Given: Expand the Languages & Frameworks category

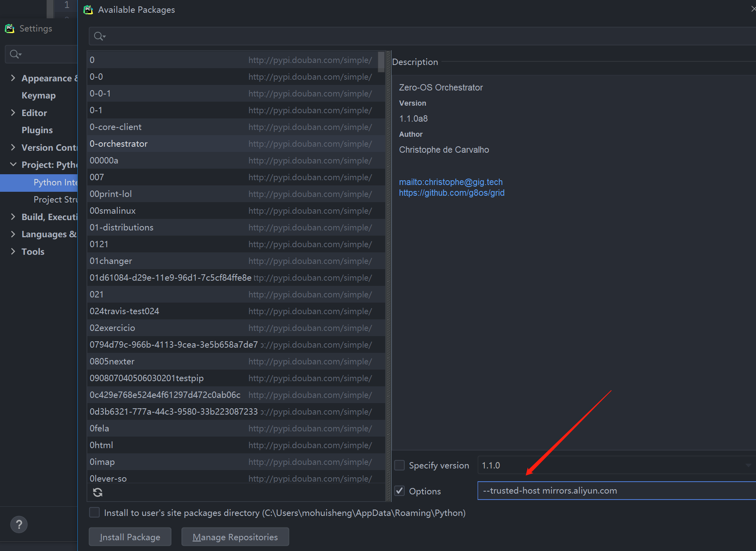Looking at the screenshot, I should [13, 234].
